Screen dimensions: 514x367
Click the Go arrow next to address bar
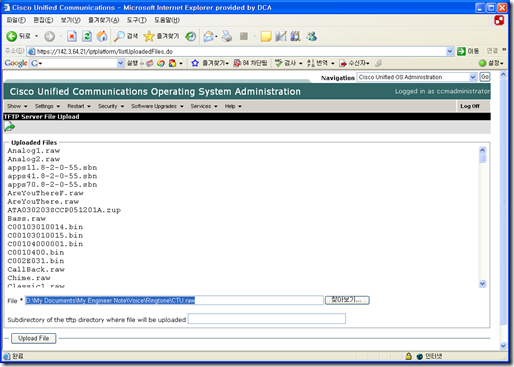click(x=461, y=51)
